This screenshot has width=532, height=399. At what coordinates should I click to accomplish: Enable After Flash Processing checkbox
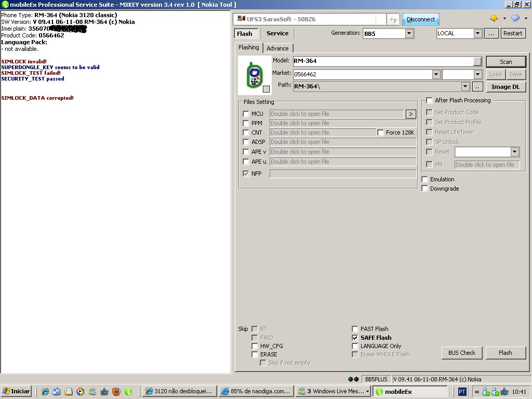pyautogui.click(x=429, y=100)
